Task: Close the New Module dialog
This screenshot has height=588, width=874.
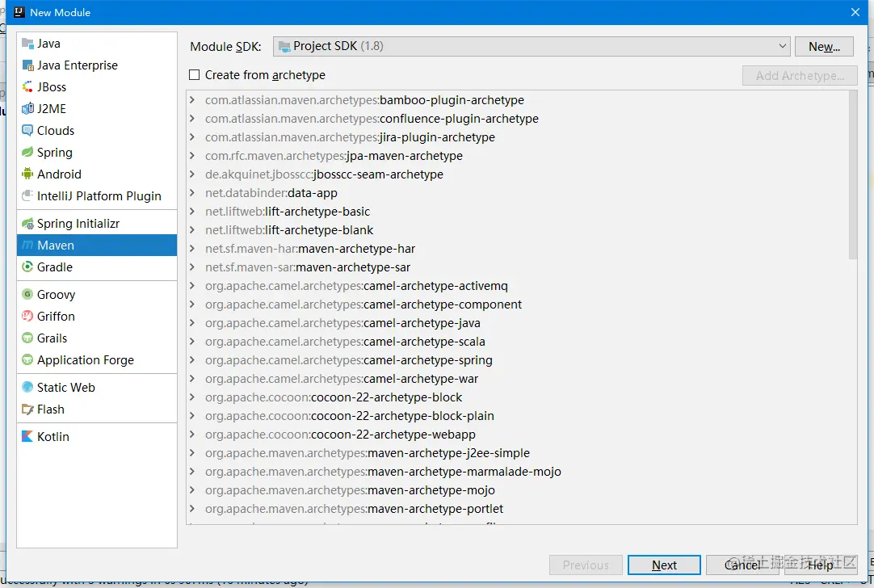Action: (855, 12)
